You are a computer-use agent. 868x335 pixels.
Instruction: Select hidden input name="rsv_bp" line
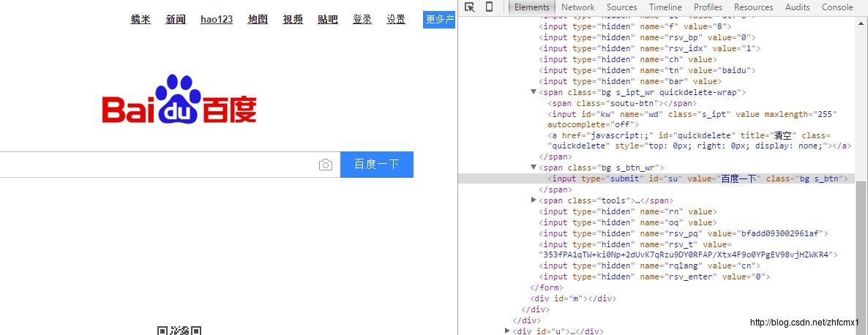point(647,37)
